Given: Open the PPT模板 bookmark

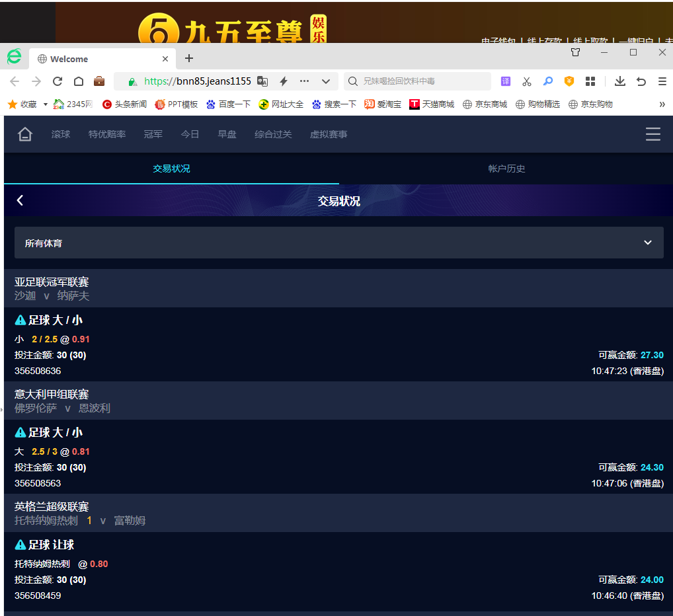Looking at the screenshot, I should (177, 104).
